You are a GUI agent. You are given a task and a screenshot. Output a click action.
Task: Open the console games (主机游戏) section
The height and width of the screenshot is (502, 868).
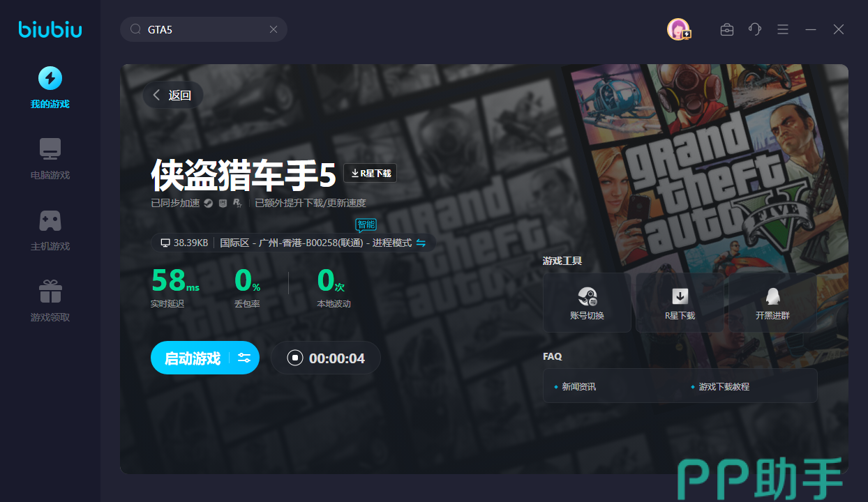tap(50, 230)
